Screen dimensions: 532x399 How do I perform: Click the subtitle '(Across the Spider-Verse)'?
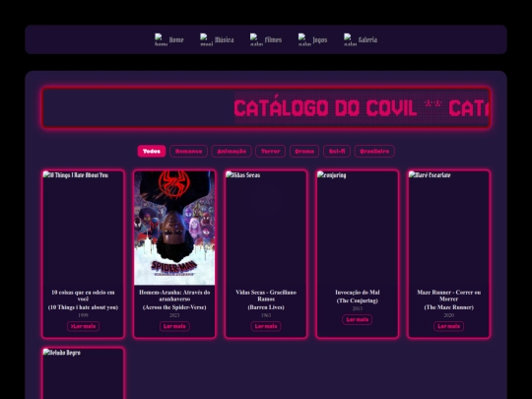174,307
